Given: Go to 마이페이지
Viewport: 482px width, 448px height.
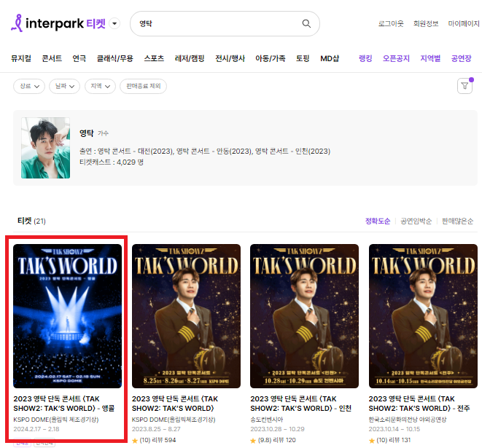Looking at the screenshot, I should [464, 23].
